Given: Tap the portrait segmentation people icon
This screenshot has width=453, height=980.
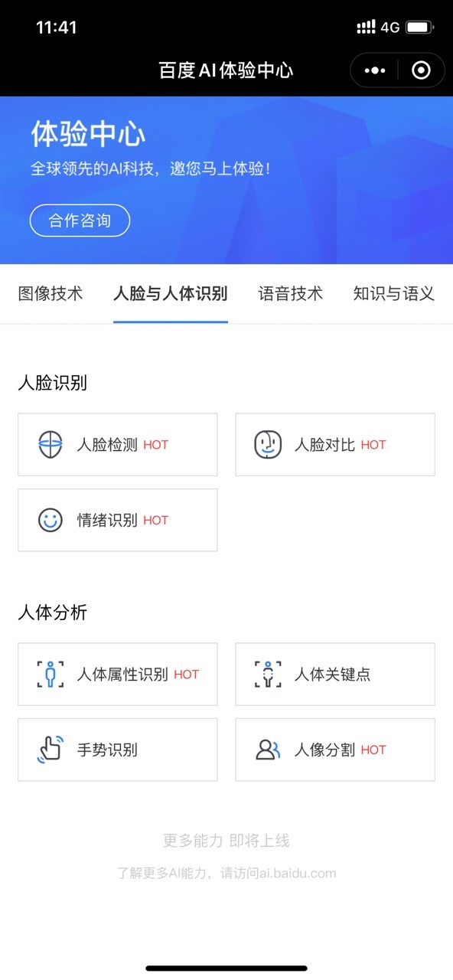Looking at the screenshot, I should (x=268, y=750).
